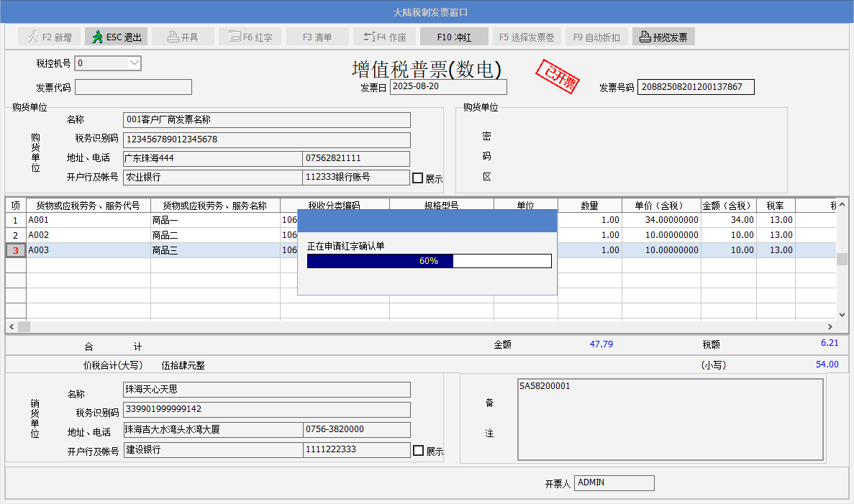Viewport: 854px width, 504px height.
Task: Click the F4 作废 toolbar button
Action: click(384, 37)
